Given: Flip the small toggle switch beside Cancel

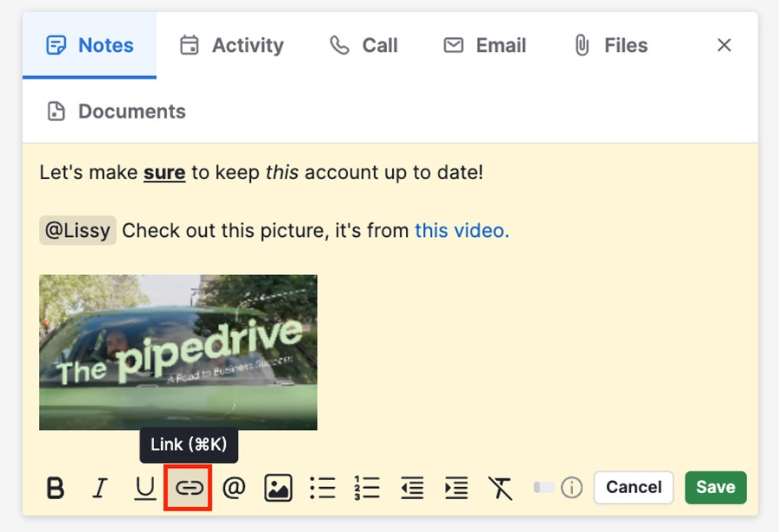Looking at the screenshot, I should (x=544, y=487).
